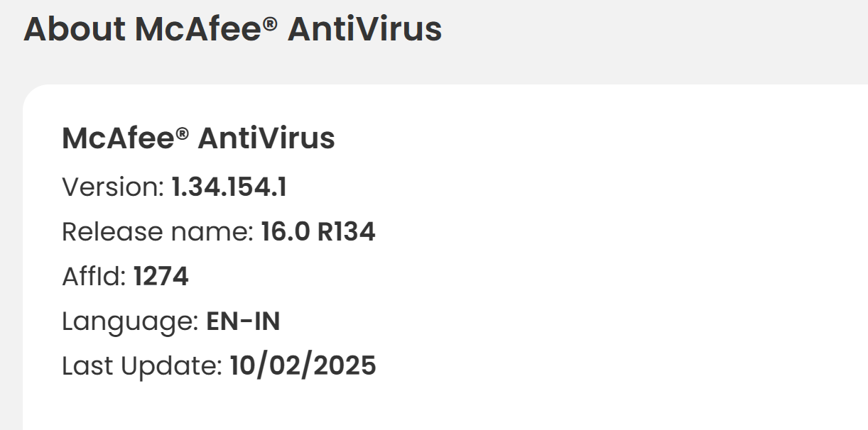This screenshot has width=868, height=430.
Task: Select the version number 1.34.154.1
Action: click(x=229, y=187)
